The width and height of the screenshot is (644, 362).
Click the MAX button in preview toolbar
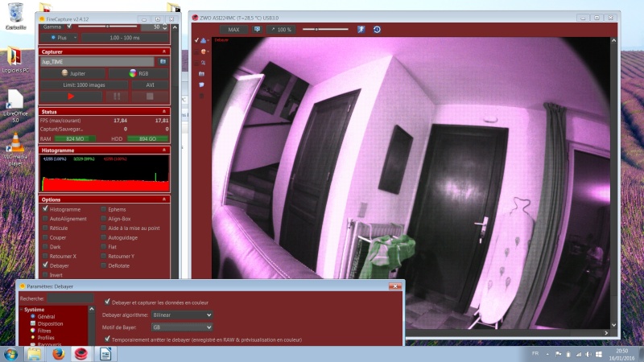tap(233, 30)
